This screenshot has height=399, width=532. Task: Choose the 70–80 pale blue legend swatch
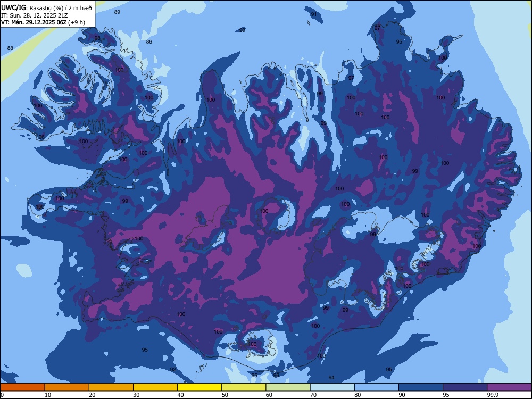click(332, 387)
